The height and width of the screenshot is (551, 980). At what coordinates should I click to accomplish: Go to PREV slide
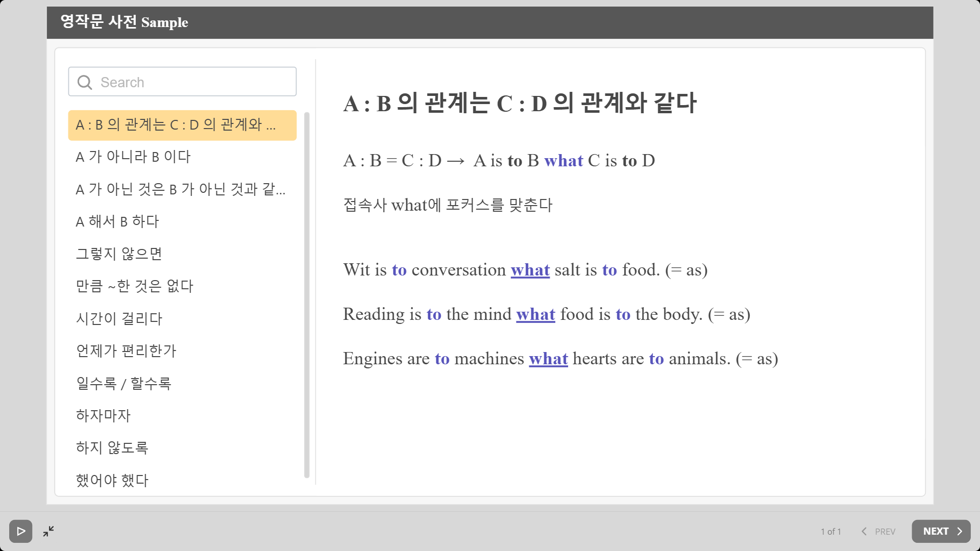tap(878, 531)
